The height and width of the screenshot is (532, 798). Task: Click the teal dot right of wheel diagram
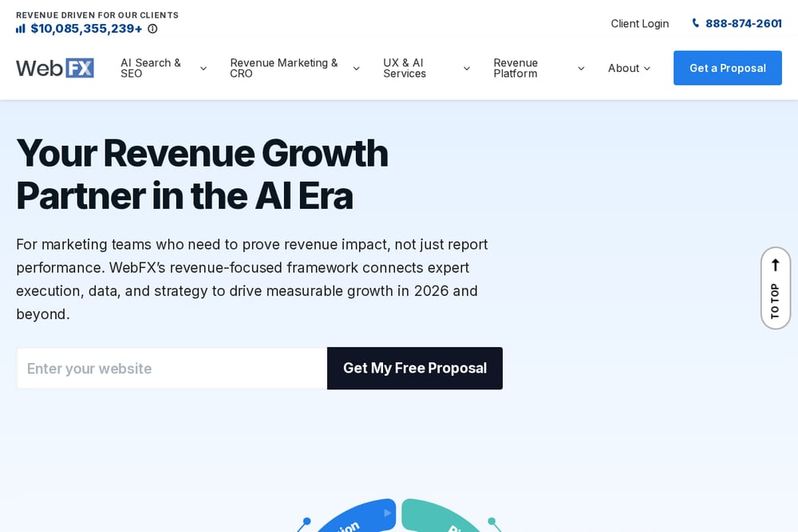(492, 521)
